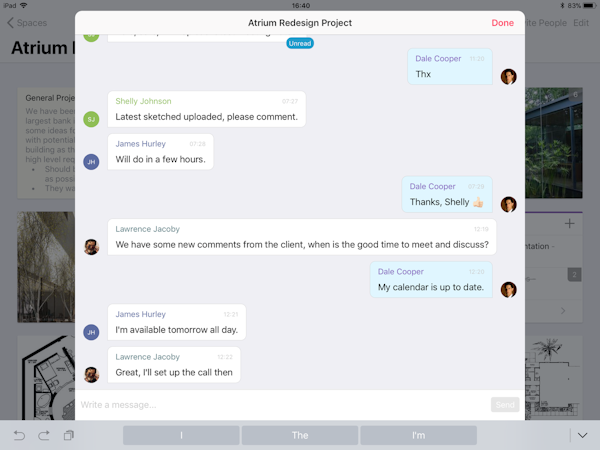The width and height of the screenshot is (600, 450).
Task: Open Shelly Johnson's SJ avatar
Action: click(x=91, y=119)
